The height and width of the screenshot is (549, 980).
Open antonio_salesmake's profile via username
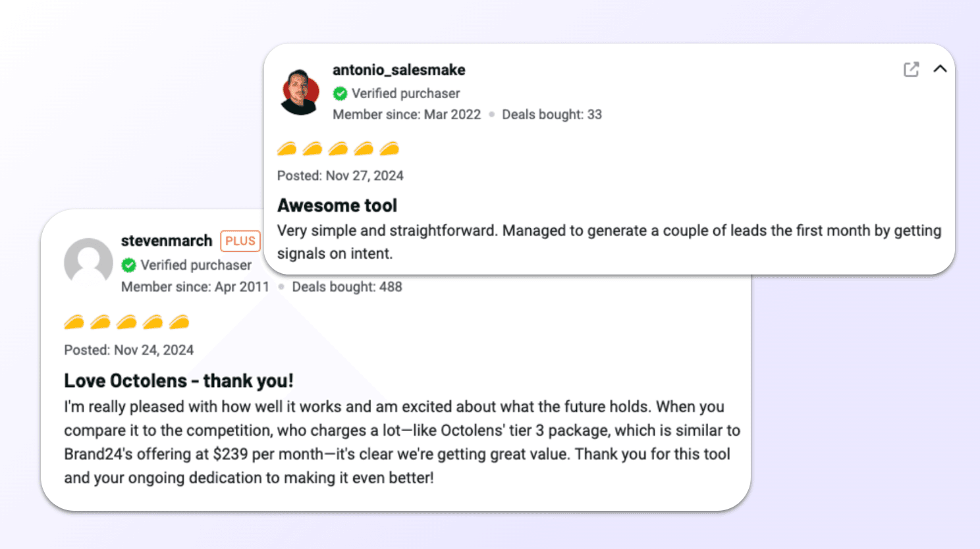[398, 70]
